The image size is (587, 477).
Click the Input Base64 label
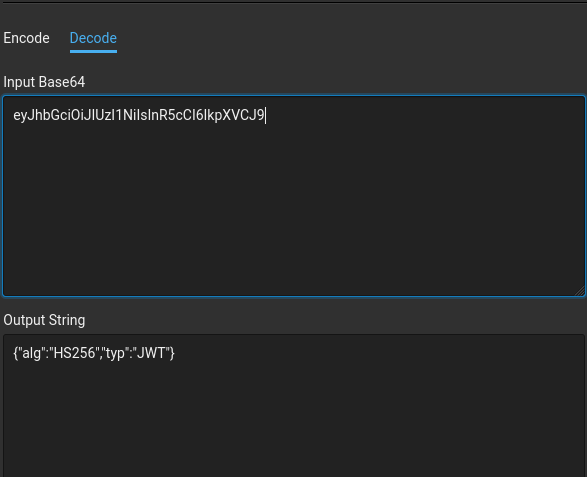tap(44, 82)
